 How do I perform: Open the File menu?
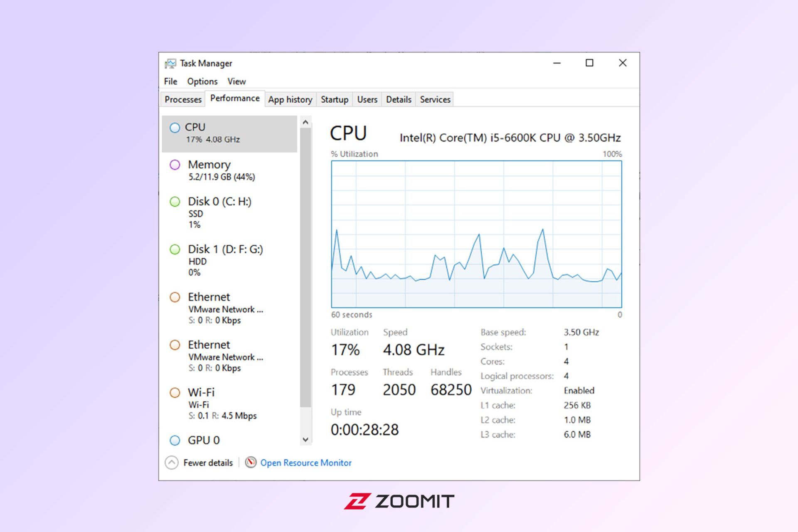click(x=170, y=81)
